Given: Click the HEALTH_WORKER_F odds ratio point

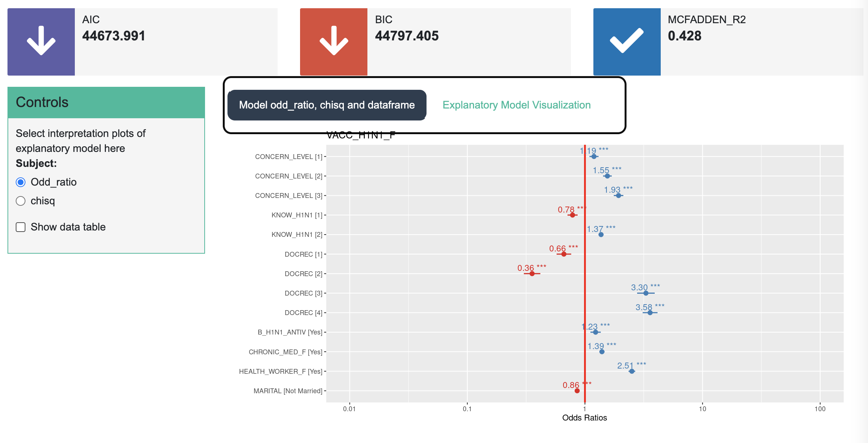Looking at the screenshot, I should (x=632, y=371).
